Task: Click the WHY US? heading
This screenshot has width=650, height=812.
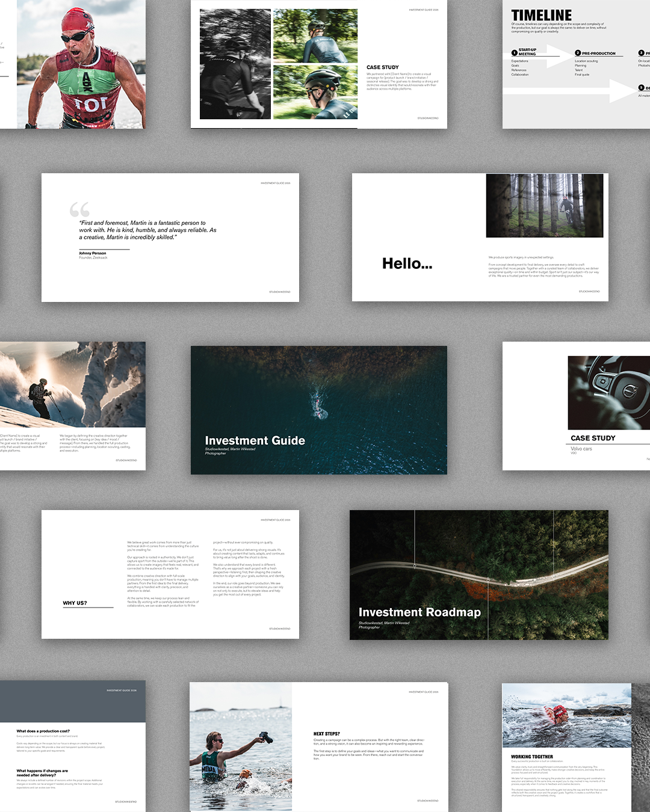Action: pyautogui.click(x=75, y=603)
